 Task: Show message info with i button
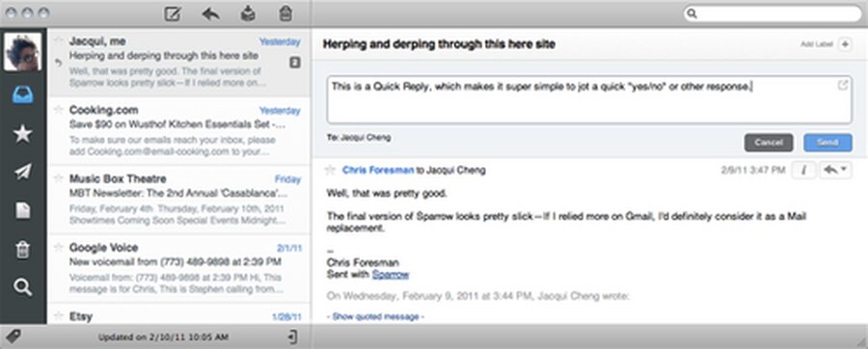click(x=803, y=171)
